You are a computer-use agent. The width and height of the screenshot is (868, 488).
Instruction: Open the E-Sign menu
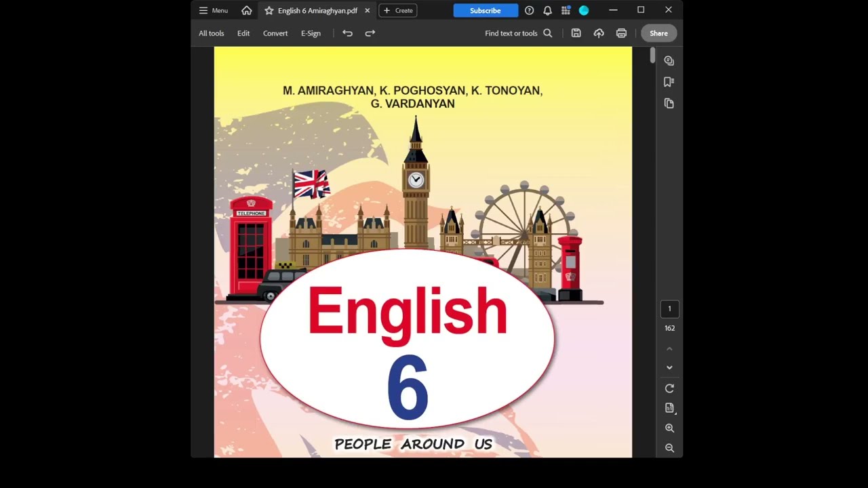[x=311, y=33]
